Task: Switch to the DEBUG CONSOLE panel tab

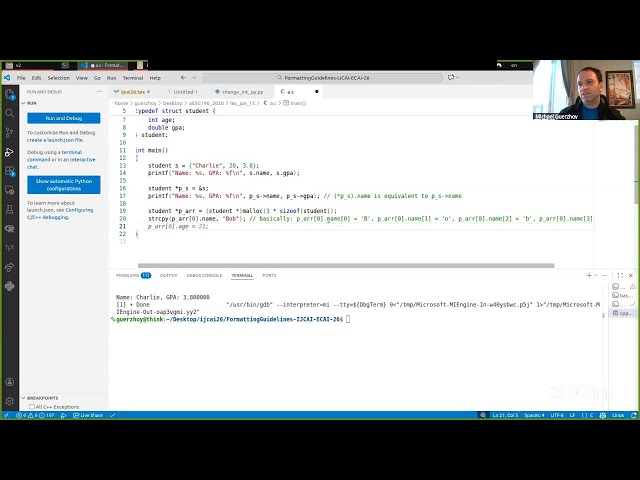Action: [204, 275]
